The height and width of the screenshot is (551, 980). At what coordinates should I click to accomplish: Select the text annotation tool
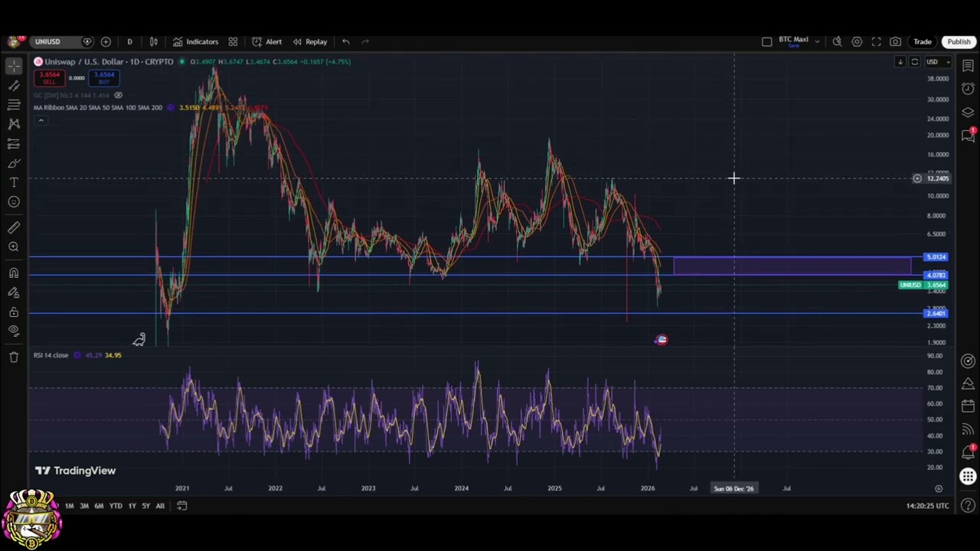[x=14, y=182]
